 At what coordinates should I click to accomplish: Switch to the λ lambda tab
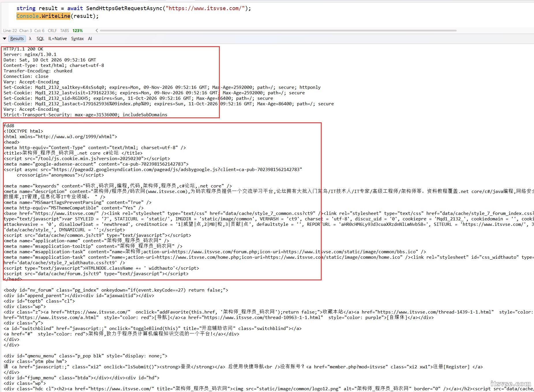pyautogui.click(x=30, y=39)
